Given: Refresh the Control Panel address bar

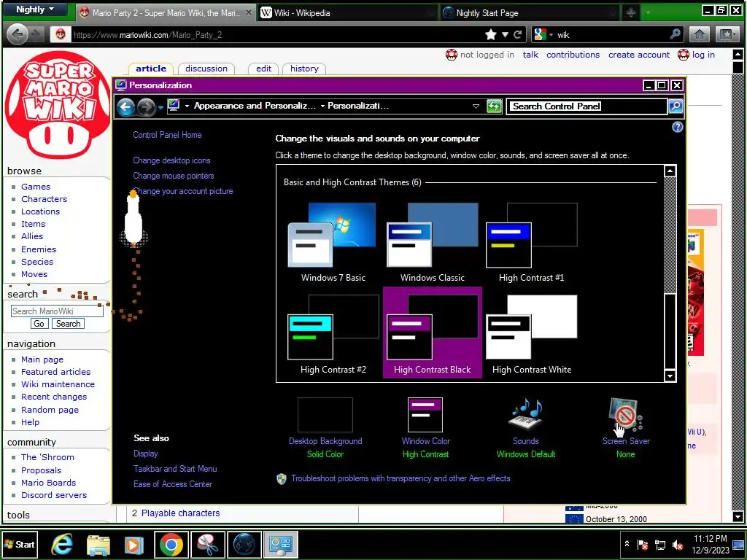Looking at the screenshot, I should pyautogui.click(x=494, y=106).
